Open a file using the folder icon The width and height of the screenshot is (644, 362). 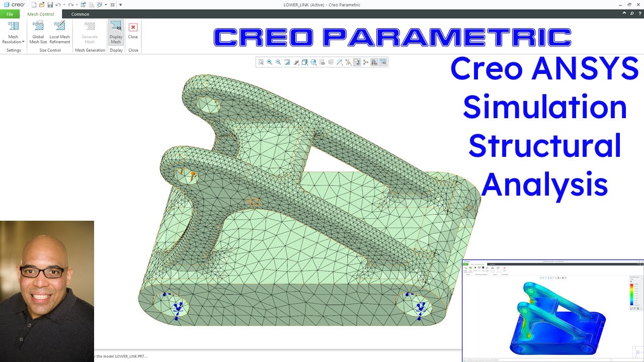click(x=42, y=5)
